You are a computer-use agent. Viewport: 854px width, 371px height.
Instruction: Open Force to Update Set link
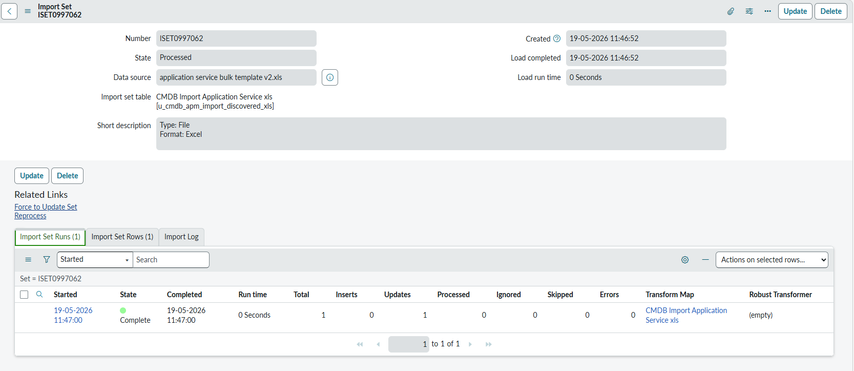click(46, 207)
